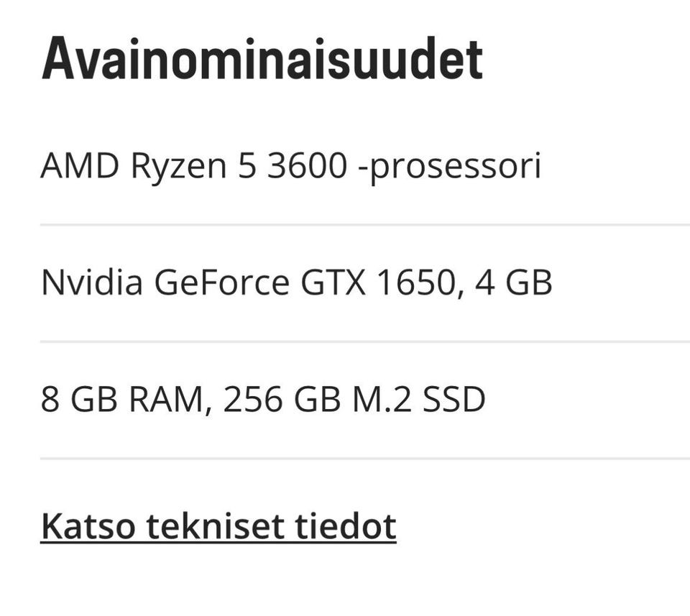Click the "Ryzen 5 3600" text
This screenshot has height=616, width=690.
click(239, 166)
